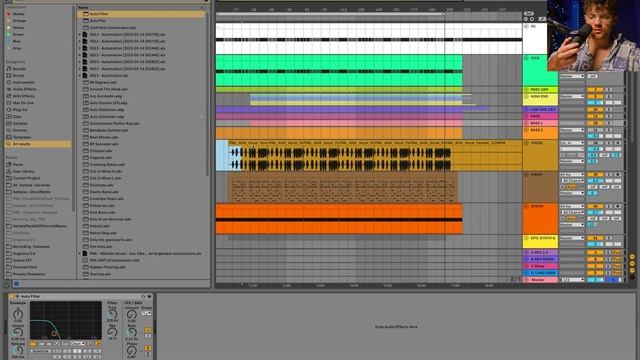The width and height of the screenshot is (640, 360).
Task: Toggle the Returns show button
Action: pos(632,264)
